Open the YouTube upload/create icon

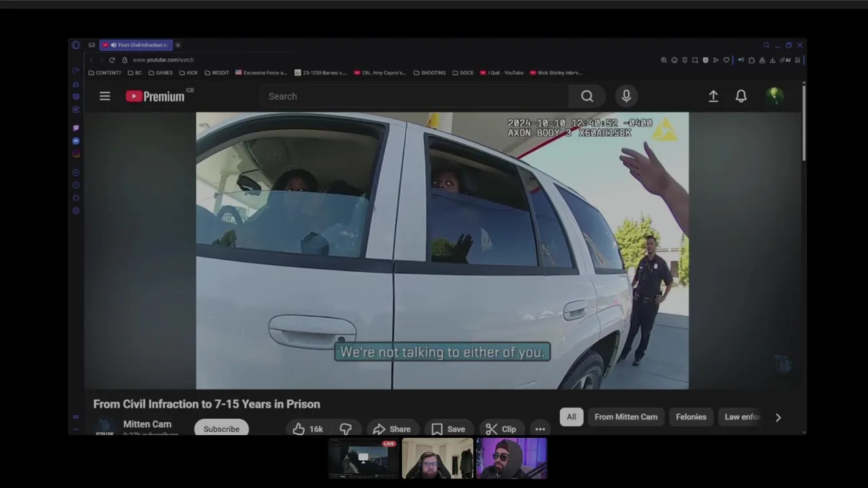(x=713, y=96)
